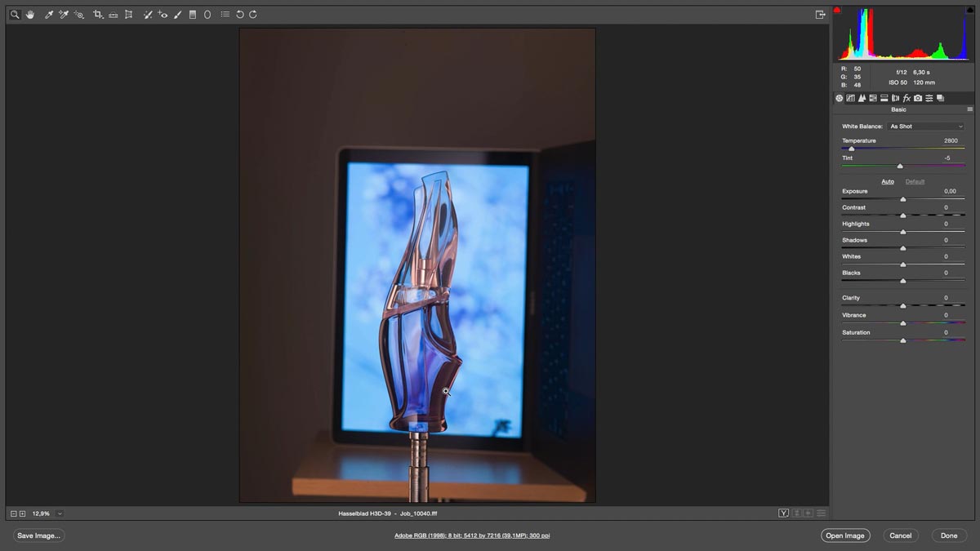Copy current settings to Before icon

(x=808, y=513)
